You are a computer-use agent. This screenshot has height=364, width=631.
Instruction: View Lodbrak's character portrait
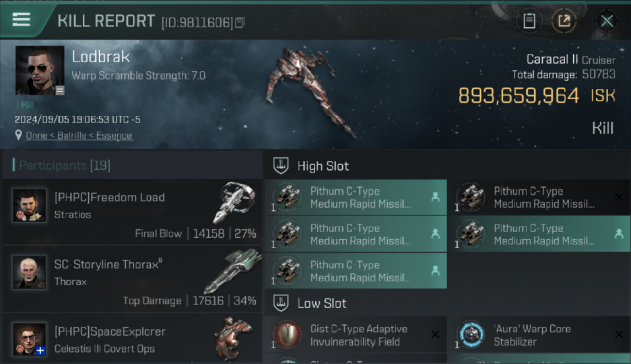tap(40, 70)
